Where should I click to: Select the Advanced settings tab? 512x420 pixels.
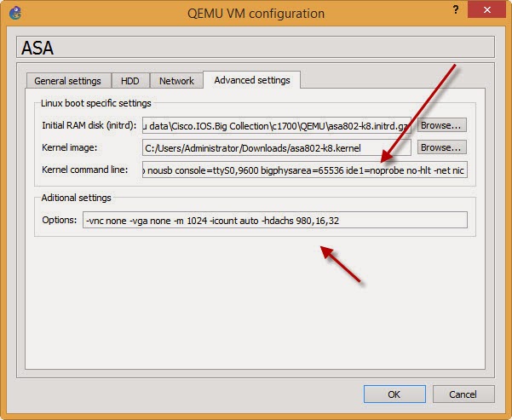[252, 80]
